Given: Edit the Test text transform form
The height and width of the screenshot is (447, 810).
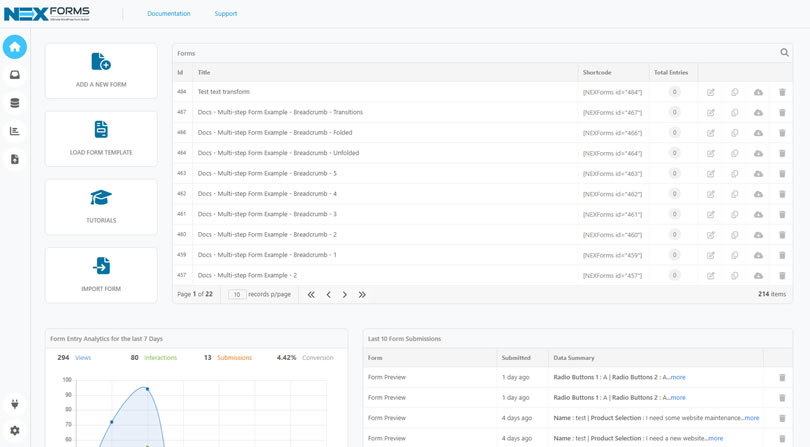Looking at the screenshot, I should pyautogui.click(x=711, y=92).
